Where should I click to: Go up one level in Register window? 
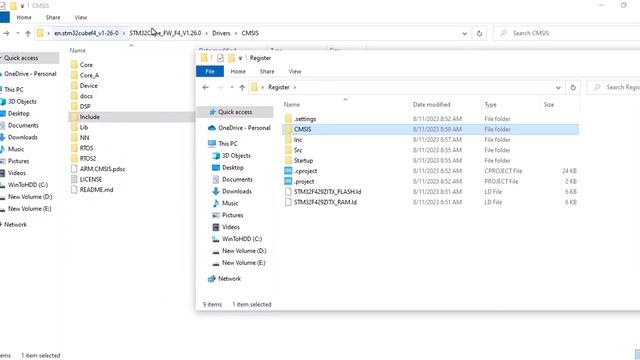[242, 87]
